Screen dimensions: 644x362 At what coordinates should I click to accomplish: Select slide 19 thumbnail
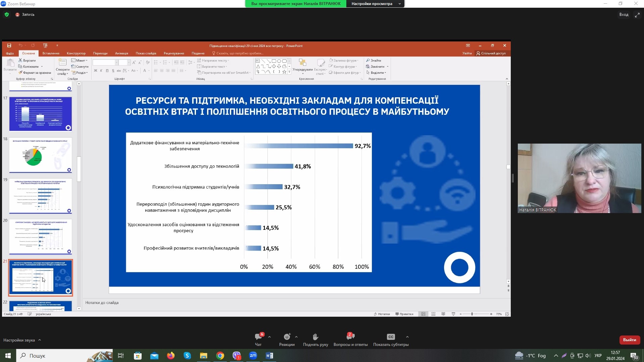point(40,196)
